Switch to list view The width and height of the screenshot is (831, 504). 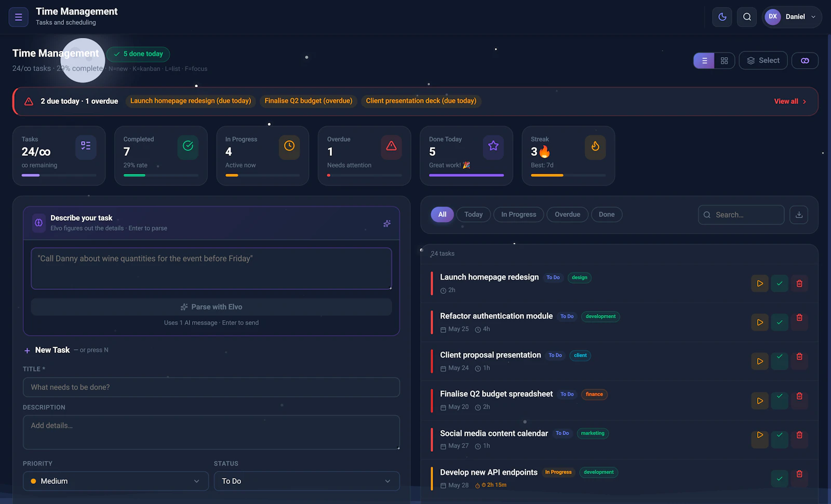704,61
